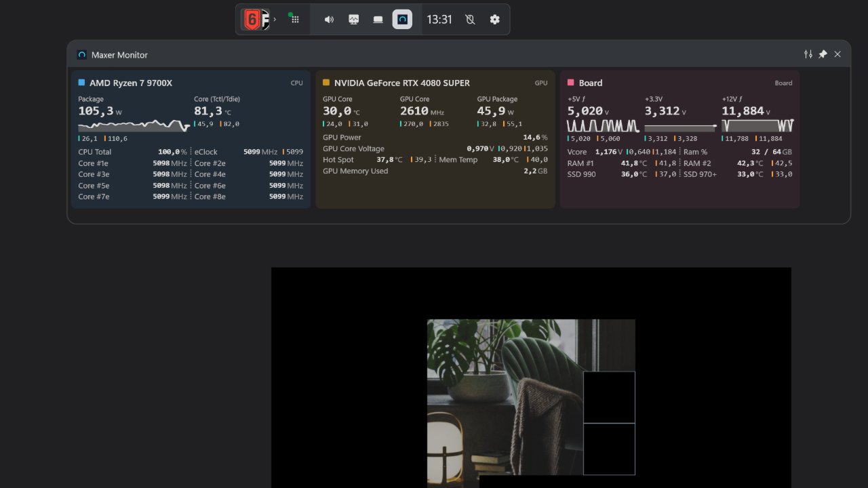Screen dimensions: 868x488
Task: Click the blue square beside AMD Ryzen 7 9700X
Action: coord(82,83)
